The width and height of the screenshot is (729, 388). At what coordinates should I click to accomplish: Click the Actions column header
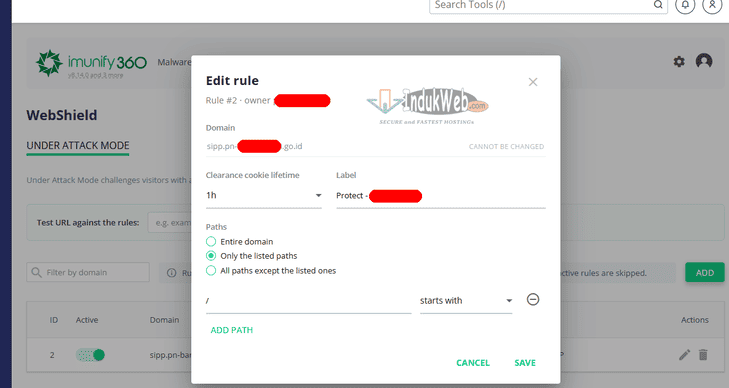pos(695,320)
